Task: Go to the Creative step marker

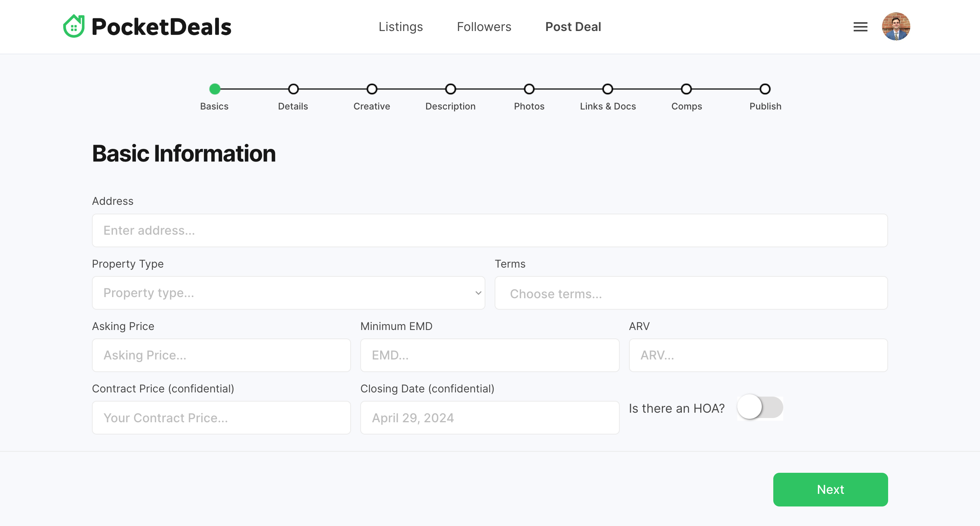Action: 372,89
